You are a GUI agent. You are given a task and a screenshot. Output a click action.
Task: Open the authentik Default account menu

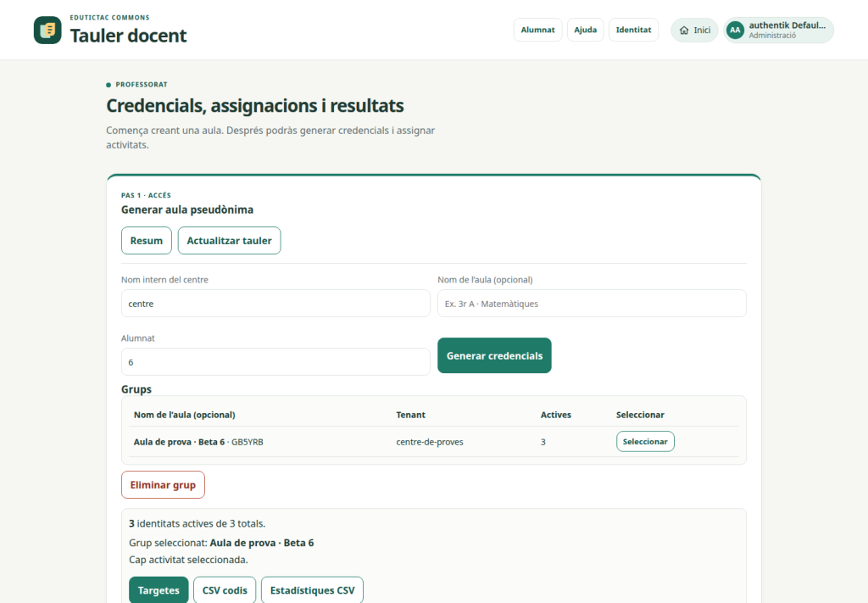click(x=778, y=30)
